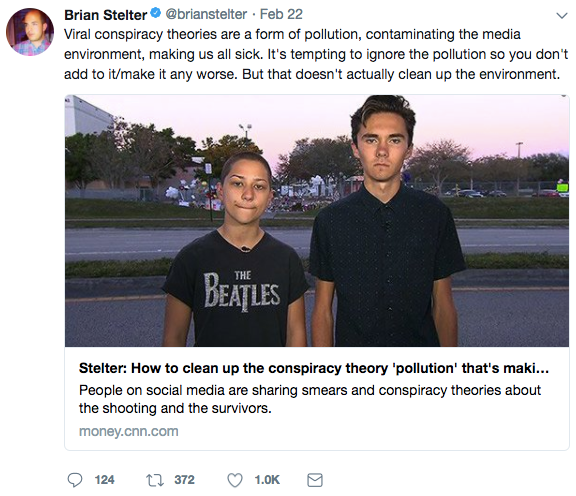This screenshot has height=496, width=576.
Task: Visit the @brianstelter handle link
Action: (x=206, y=14)
